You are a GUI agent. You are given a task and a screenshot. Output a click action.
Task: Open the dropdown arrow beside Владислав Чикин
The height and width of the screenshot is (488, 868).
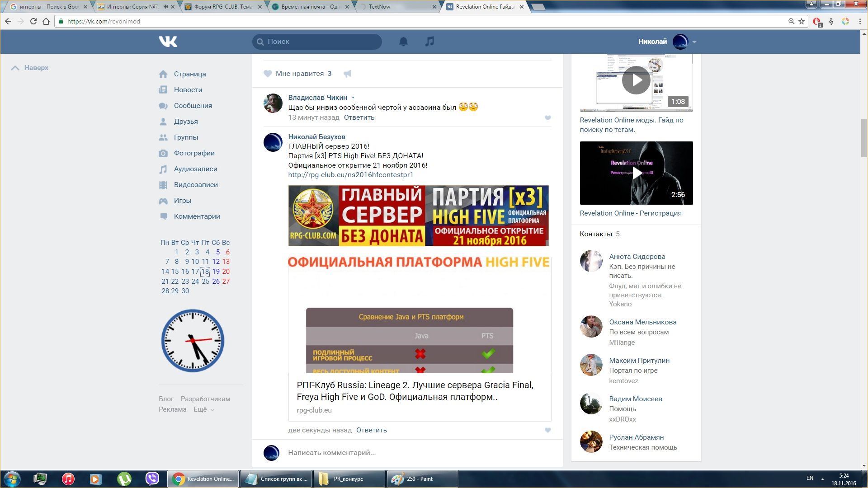(x=353, y=98)
